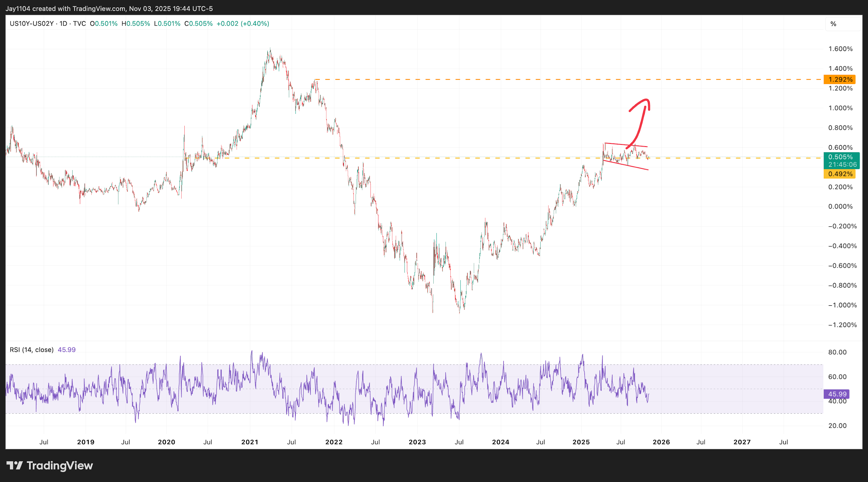Click the 80.00 RSI scale label
Image resolution: width=868 pixels, height=482 pixels.
[837, 352]
